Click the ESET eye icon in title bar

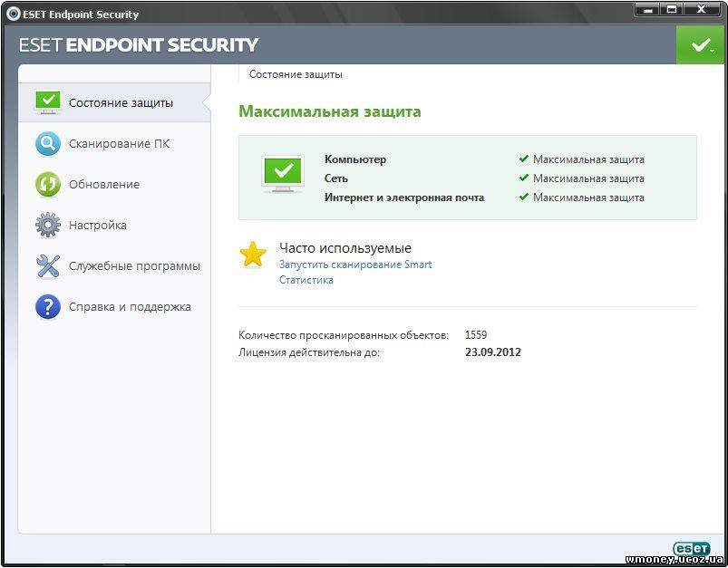14,14
